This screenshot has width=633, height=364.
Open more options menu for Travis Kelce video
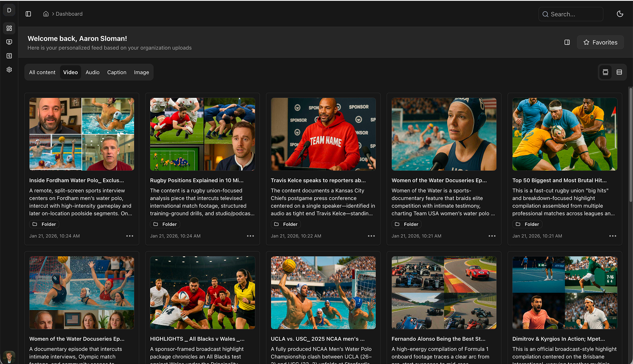coord(371,236)
